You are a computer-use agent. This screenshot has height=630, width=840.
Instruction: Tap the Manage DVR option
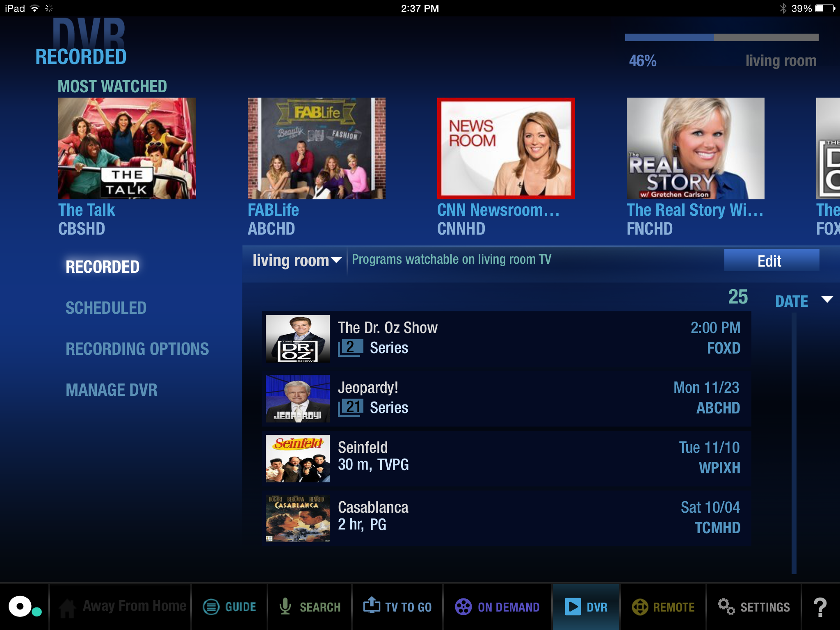tap(112, 388)
